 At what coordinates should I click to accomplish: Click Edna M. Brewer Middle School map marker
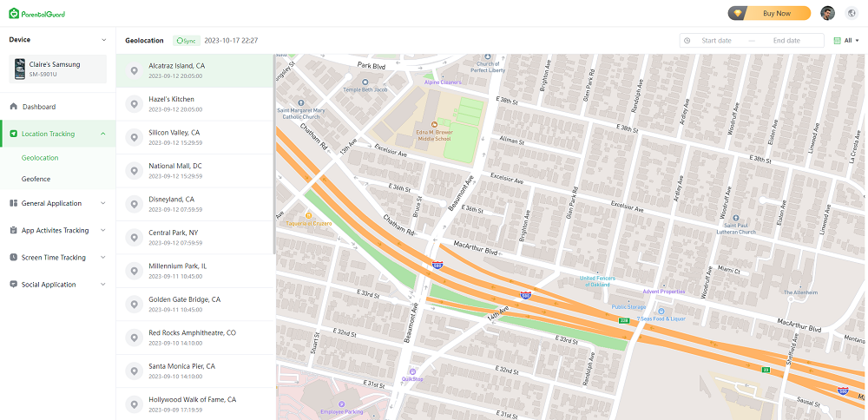click(x=434, y=124)
